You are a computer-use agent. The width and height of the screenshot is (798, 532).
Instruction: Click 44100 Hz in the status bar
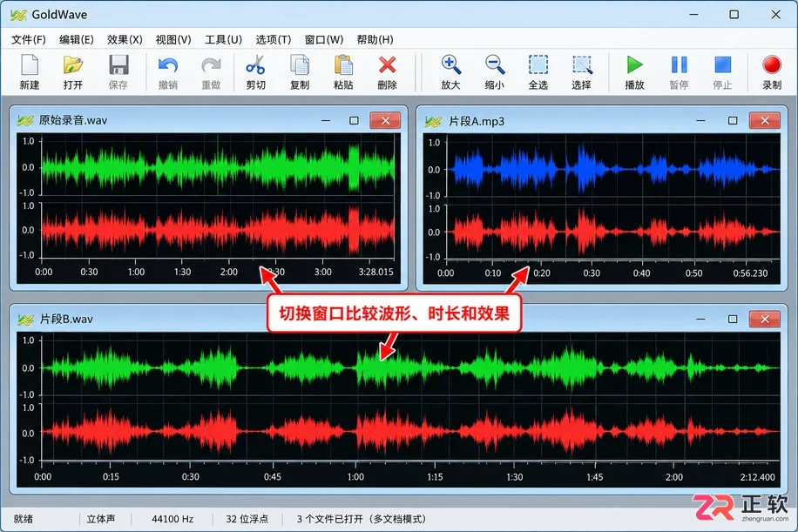click(172, 519)
